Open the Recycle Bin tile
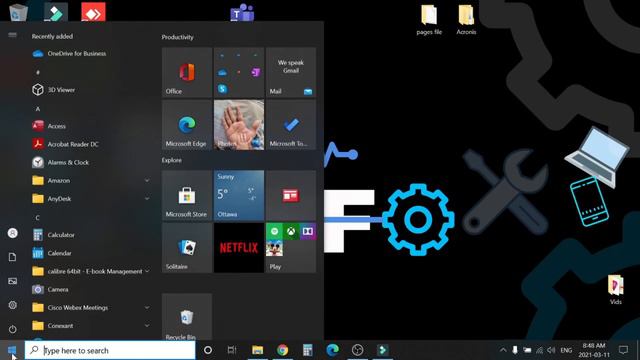This screenshot has height=360, width=640. click(187, 317)
